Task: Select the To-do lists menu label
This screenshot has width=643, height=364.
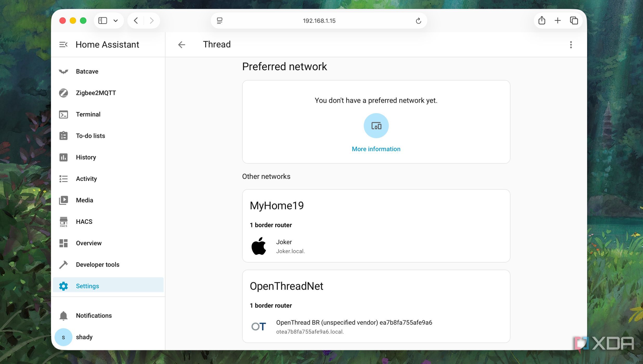Action: (x=90, y=136)
